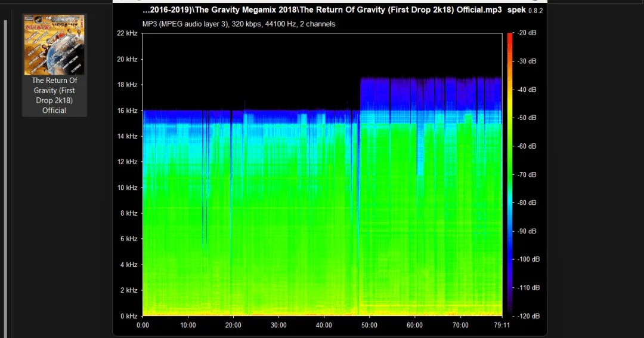Click the 20:00 time axis label
This screenshot has width=644, height=338.
(233, 325)
